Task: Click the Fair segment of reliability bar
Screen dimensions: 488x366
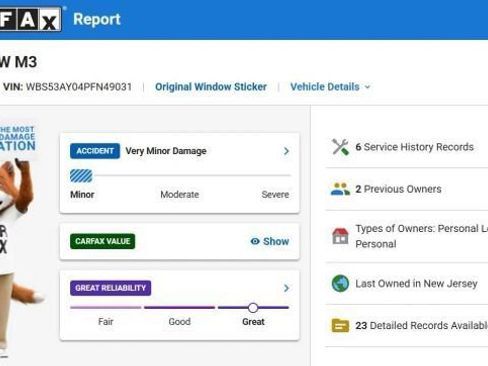Action: coord(106,307)
